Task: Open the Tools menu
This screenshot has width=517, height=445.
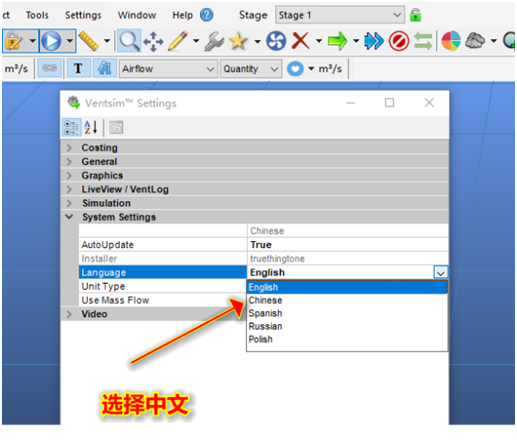Action: (37, 15)
